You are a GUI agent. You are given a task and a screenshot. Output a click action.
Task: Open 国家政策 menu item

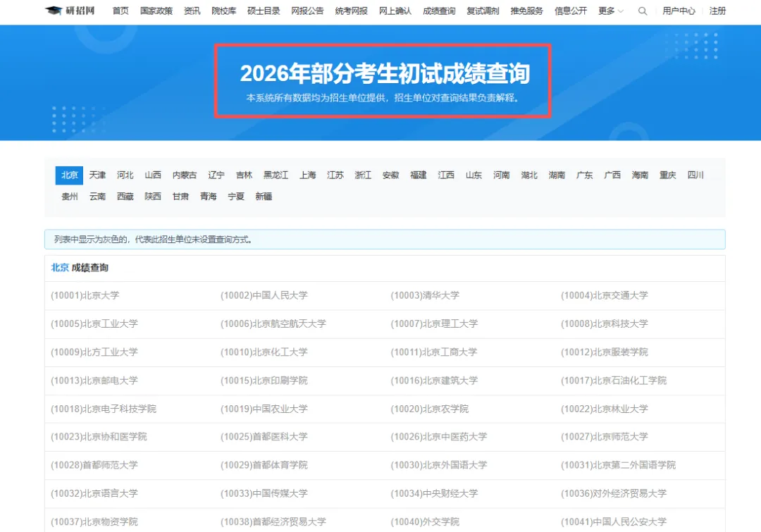[156, 11]
